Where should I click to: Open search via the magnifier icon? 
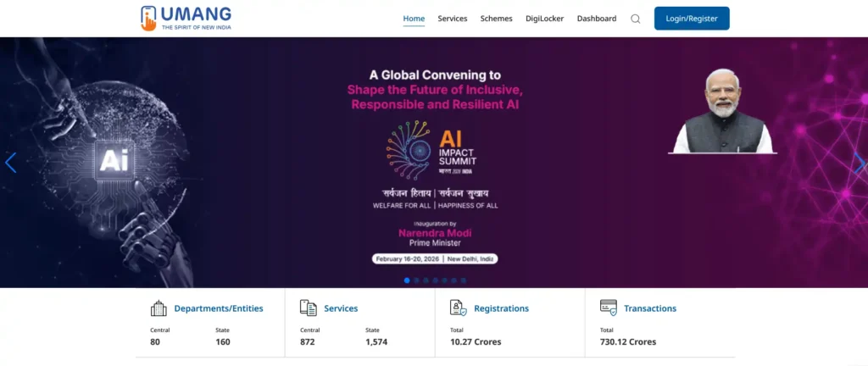pos(636,19)
